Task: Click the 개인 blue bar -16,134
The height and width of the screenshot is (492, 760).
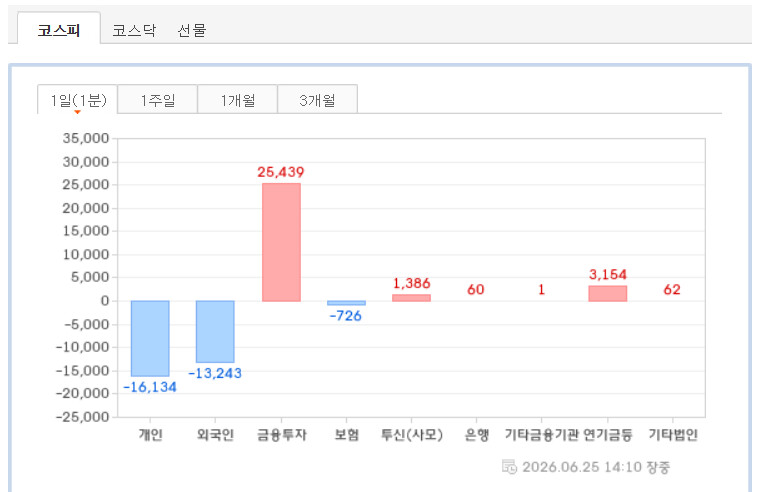Action: click(150, 338)
